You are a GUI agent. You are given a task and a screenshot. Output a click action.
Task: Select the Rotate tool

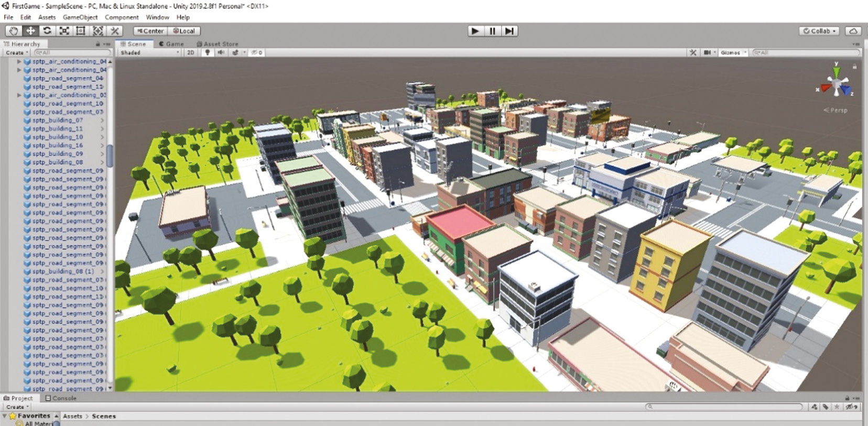coord(47,31)
